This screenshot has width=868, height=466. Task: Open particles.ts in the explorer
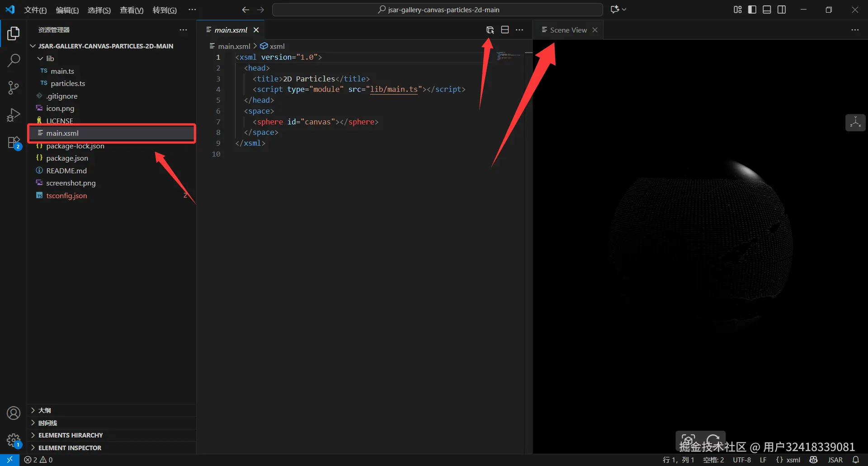click(x=68, y=83)
